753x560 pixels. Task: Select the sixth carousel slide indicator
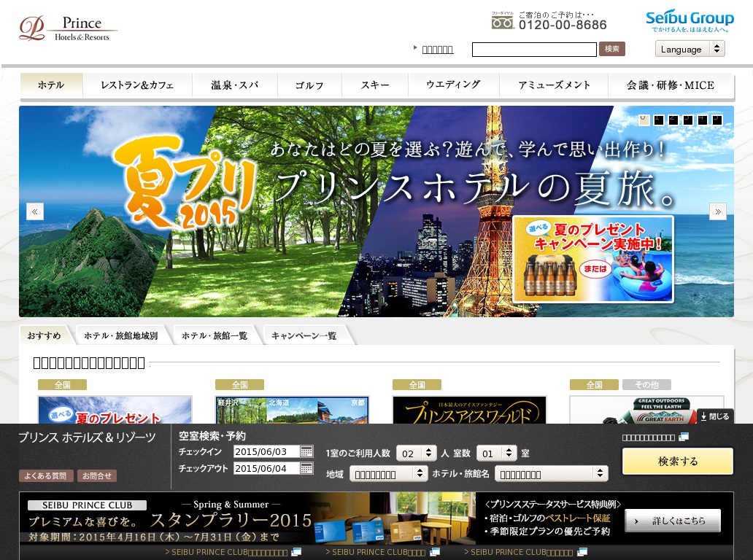pyautogui.click(x=717, y=120)
